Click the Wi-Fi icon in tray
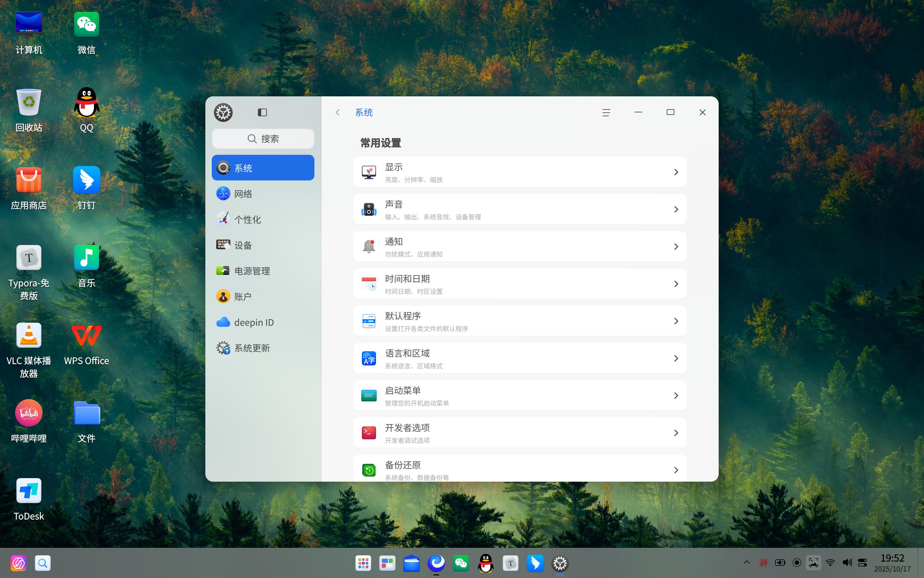 830,563
